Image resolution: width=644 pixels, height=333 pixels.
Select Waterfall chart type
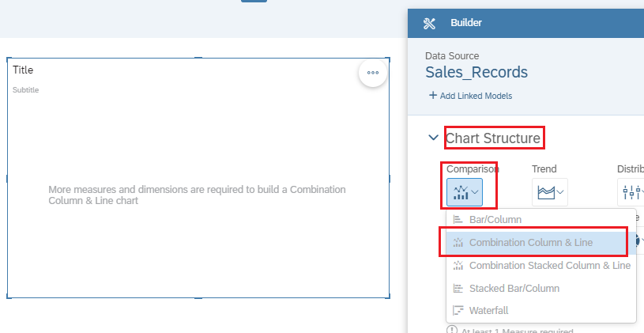[x=541, y=310]
